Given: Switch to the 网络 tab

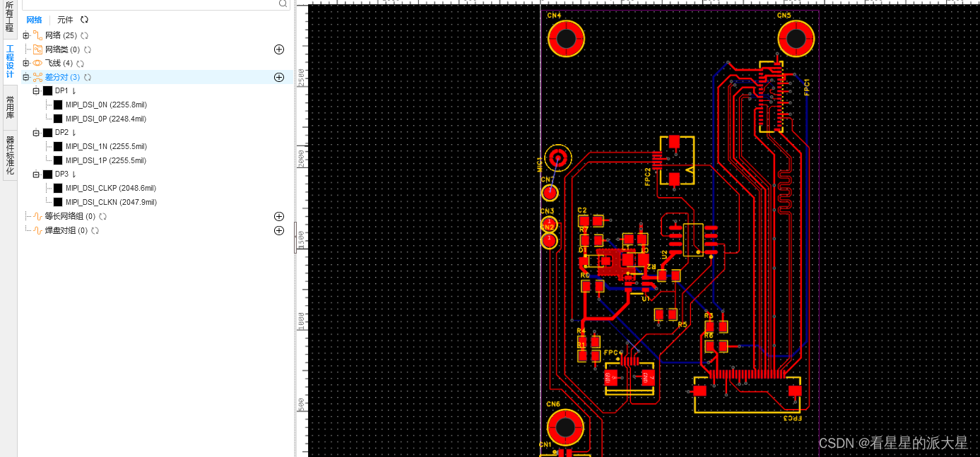Looking at the screenshot, I should tap(34, 20).
